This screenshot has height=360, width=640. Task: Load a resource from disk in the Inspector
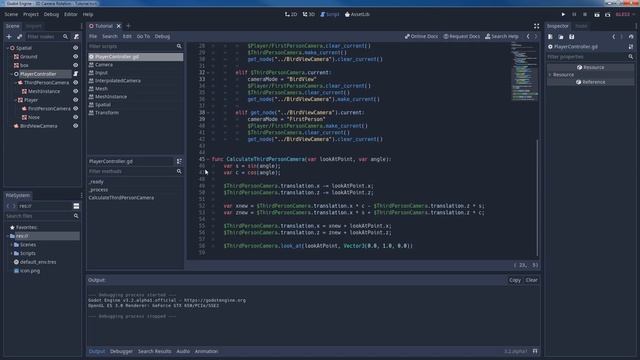(x=561, y=37)
